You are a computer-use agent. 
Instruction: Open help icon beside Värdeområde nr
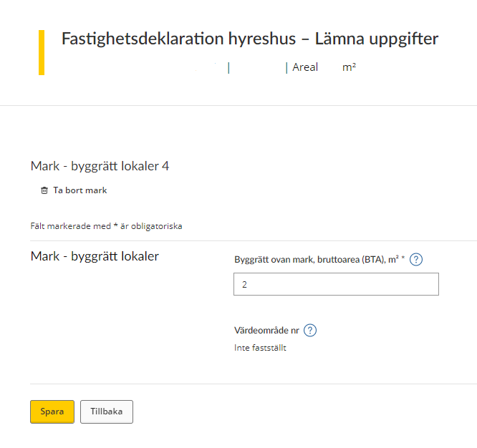click(x=310, y=331)
